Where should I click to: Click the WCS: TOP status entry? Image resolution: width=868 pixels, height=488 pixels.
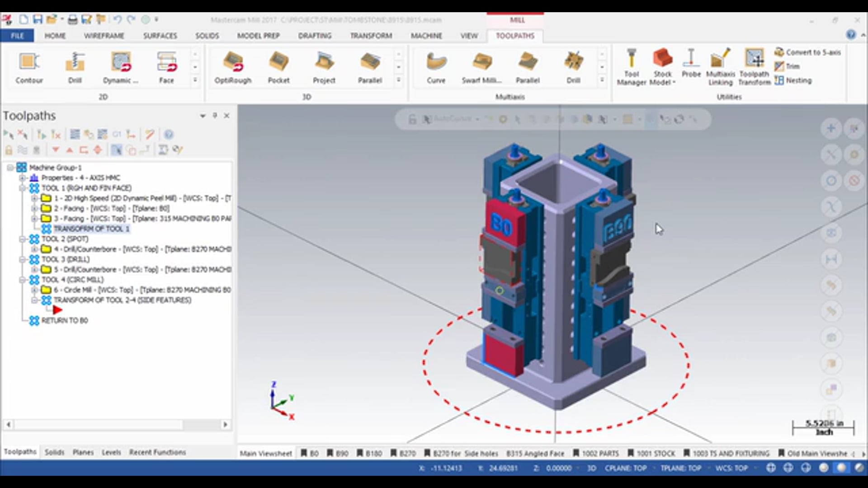point(731,468)
